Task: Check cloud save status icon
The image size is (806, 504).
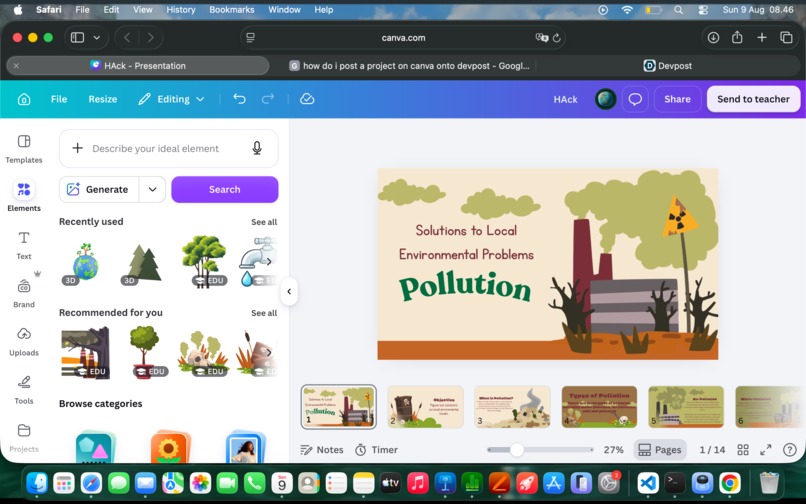Action: (307, 99)
